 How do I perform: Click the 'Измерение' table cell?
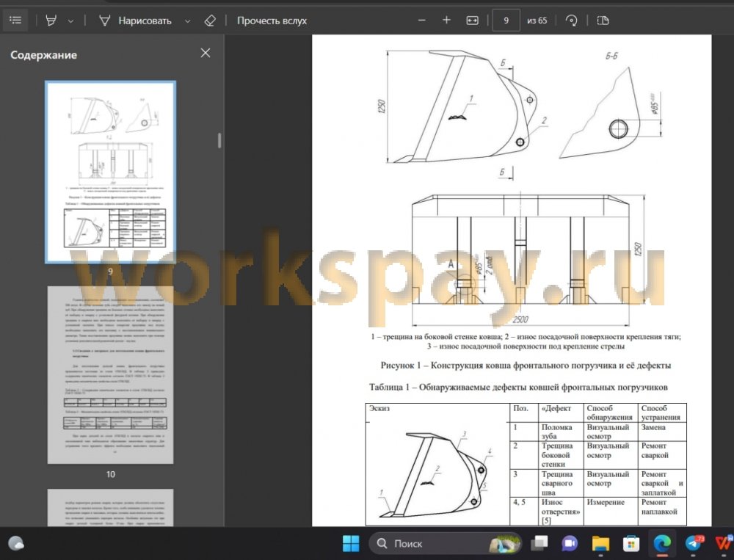(611, 512)
